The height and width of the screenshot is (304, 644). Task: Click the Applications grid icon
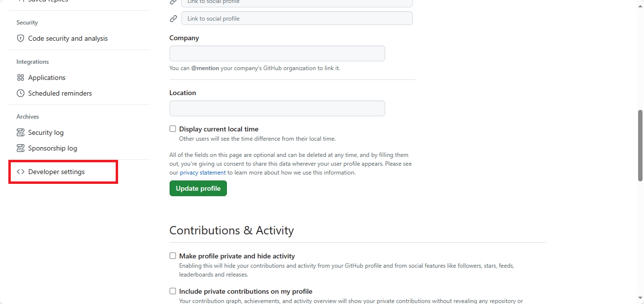click(21, 77)
